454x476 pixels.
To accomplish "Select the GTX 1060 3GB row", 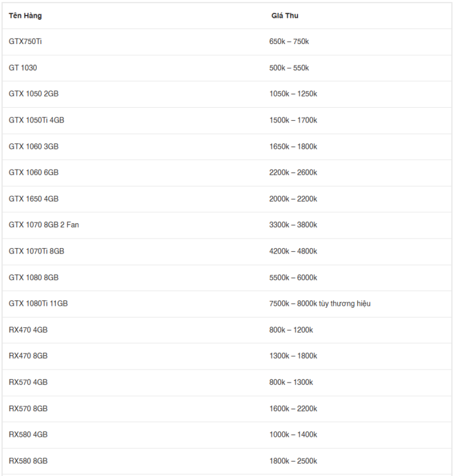I will click(227, 146).
